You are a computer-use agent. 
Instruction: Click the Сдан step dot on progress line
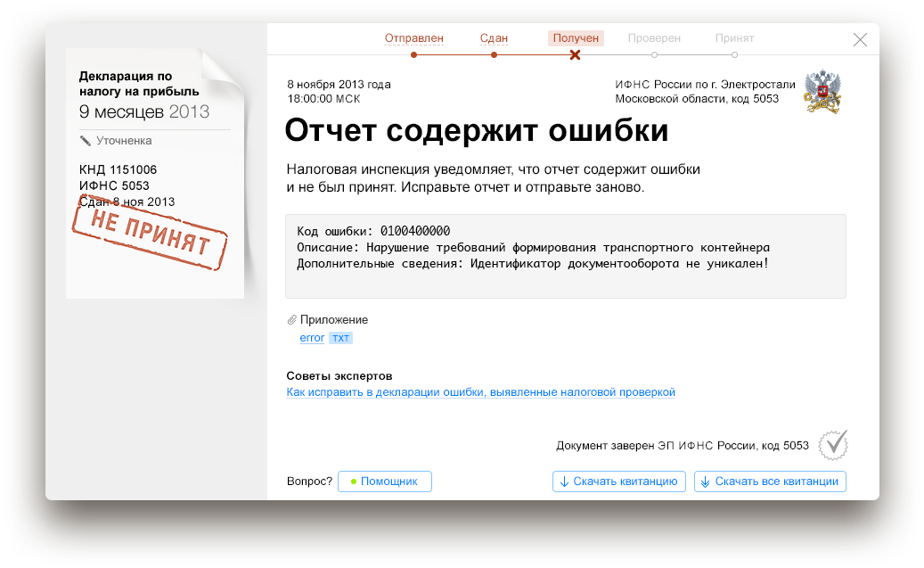pyautogui.click(x=495, y=54)
